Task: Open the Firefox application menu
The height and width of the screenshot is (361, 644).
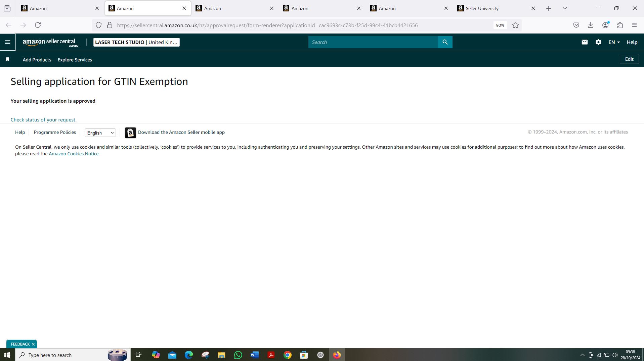Action: [634, 25]
